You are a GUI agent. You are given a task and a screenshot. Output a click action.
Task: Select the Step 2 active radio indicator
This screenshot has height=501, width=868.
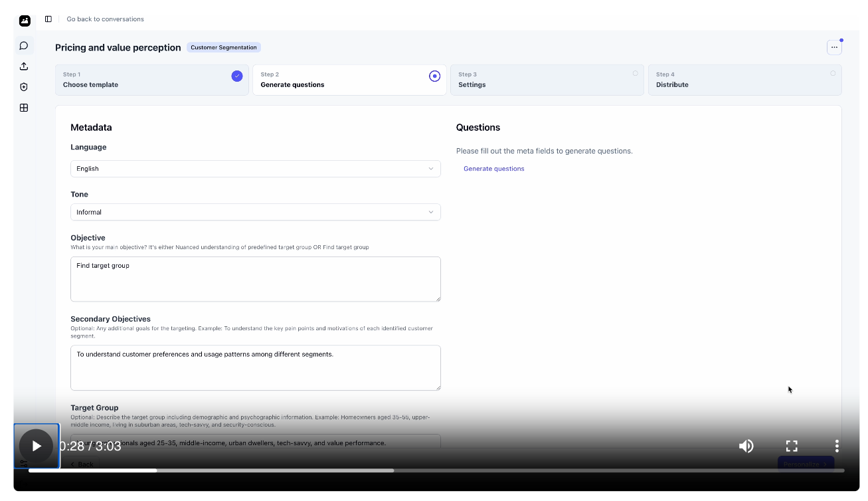pyautogui.click(x=435, y=76)
